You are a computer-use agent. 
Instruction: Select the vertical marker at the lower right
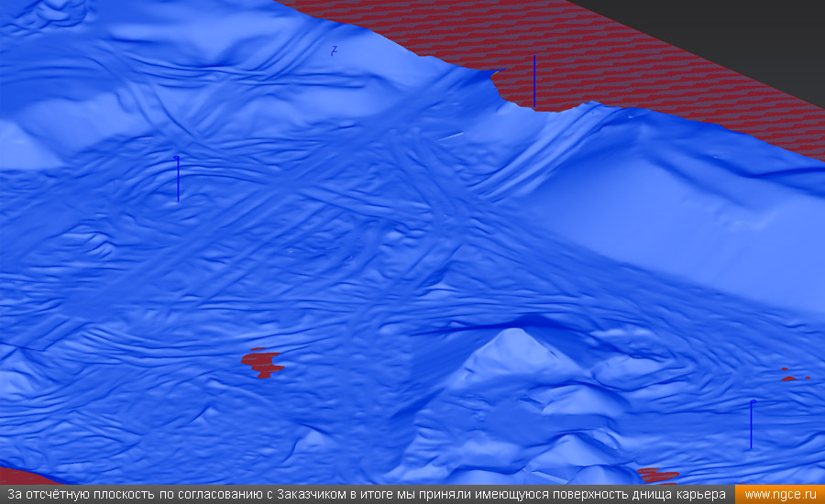752,424
